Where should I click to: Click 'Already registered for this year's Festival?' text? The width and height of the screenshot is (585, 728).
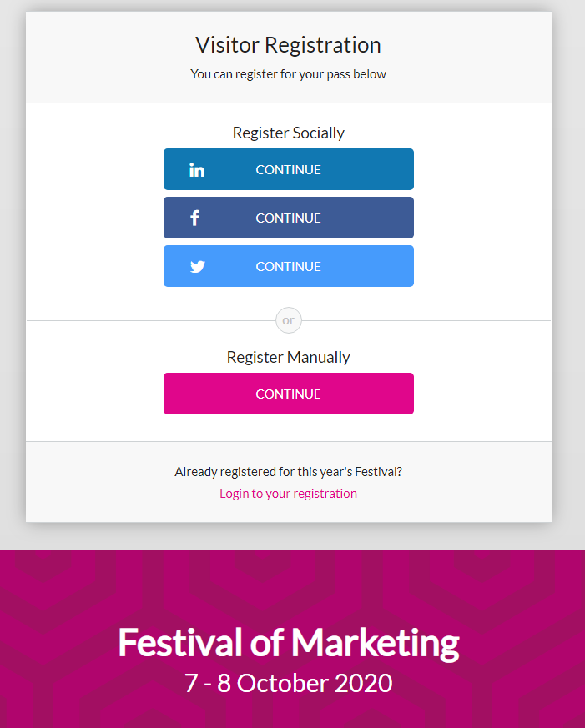[x=288, y=472]
